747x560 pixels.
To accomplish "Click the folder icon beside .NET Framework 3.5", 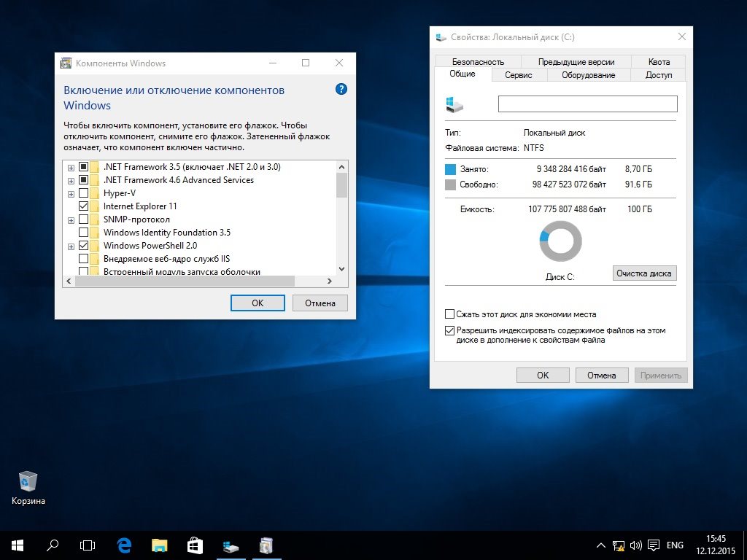I will (x=95, y=167).
